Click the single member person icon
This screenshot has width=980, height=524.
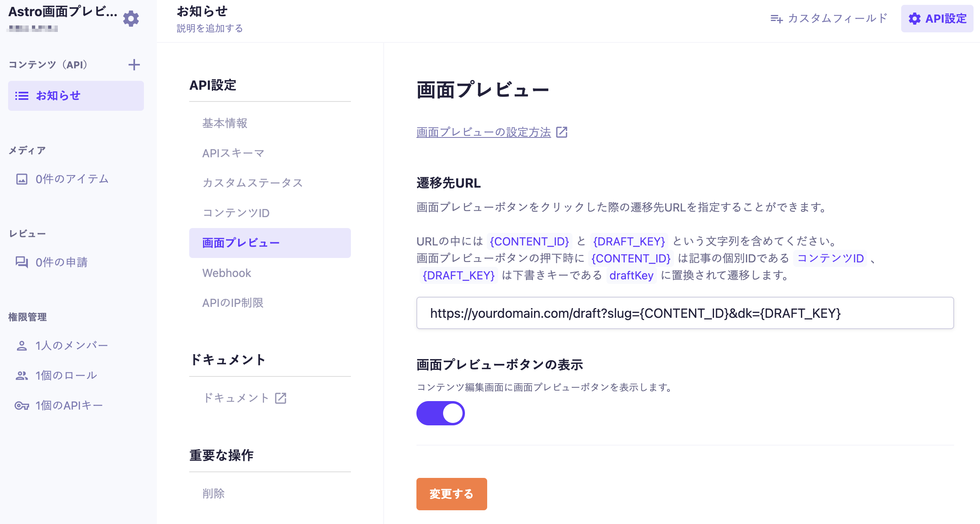pyautogui.click(x=22, y=346)
